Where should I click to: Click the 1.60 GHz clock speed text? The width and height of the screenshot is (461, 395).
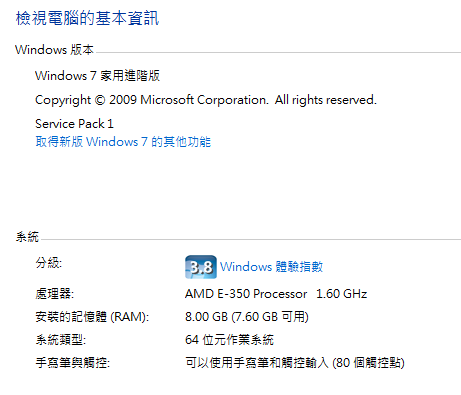(x=341, y=294)
